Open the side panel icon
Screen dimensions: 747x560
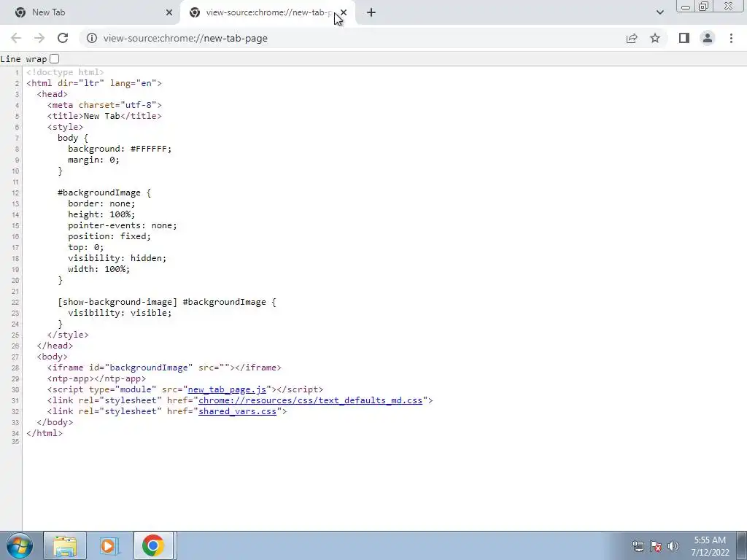coord(684,38)
